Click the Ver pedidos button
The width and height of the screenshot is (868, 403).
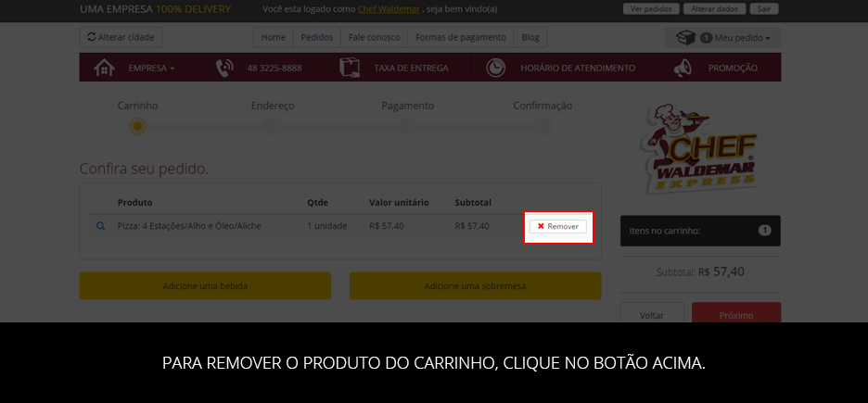click(651, 9)
